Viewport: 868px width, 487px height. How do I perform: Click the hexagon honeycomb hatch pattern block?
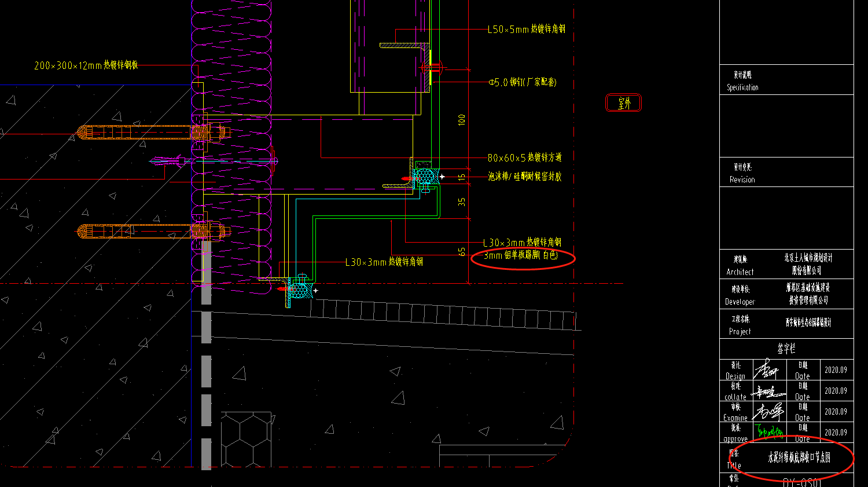click(x=246, y=439)
